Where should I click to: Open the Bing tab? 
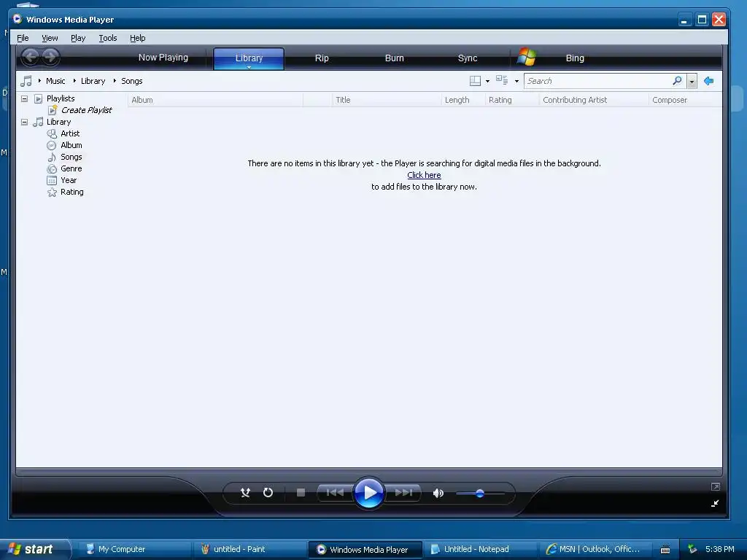[x=575, y=58]
